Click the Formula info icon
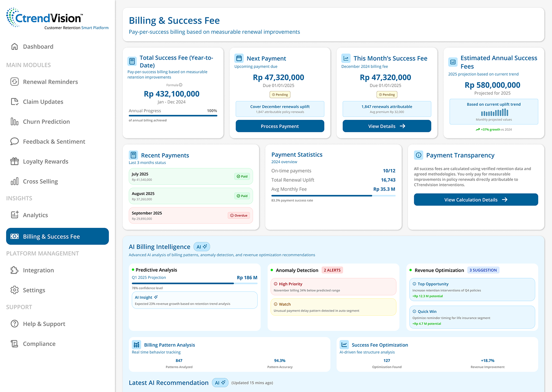552x392 pixels. tap(181, 85)
